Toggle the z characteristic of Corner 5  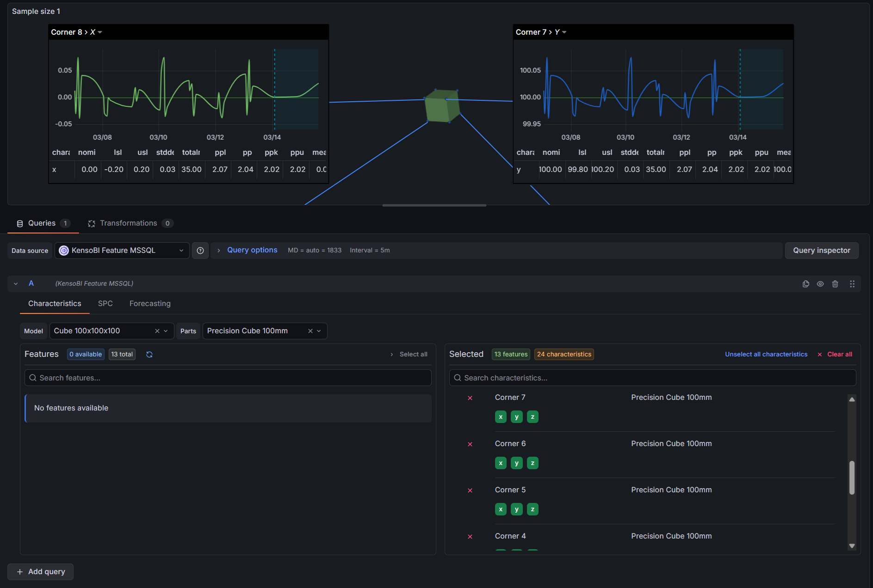click(x=532, y=509)
